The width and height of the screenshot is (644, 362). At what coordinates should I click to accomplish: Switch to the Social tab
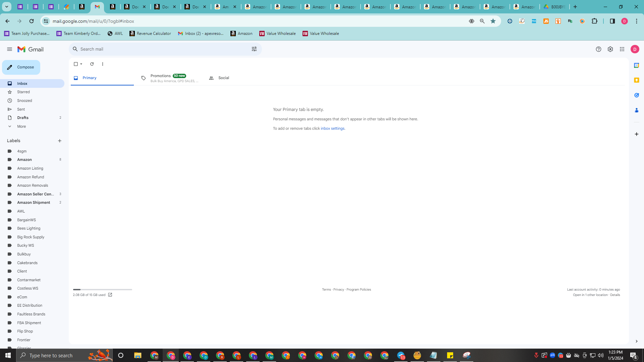tap(237, 78)
